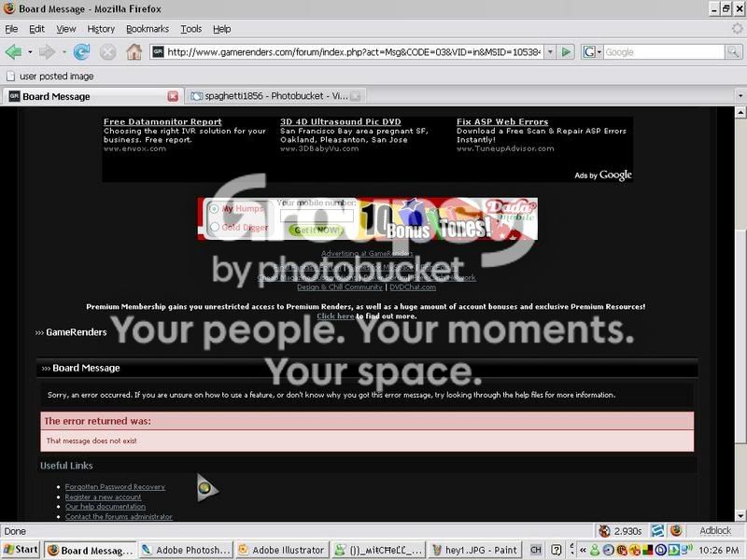Reload the current page

[x=81, y=52]
